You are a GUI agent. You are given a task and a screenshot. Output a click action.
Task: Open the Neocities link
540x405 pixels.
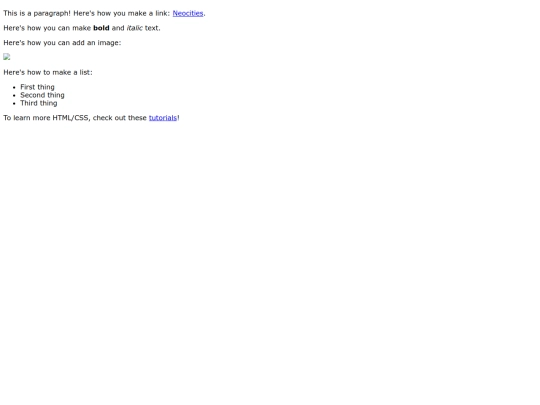(x=188, y=13)
